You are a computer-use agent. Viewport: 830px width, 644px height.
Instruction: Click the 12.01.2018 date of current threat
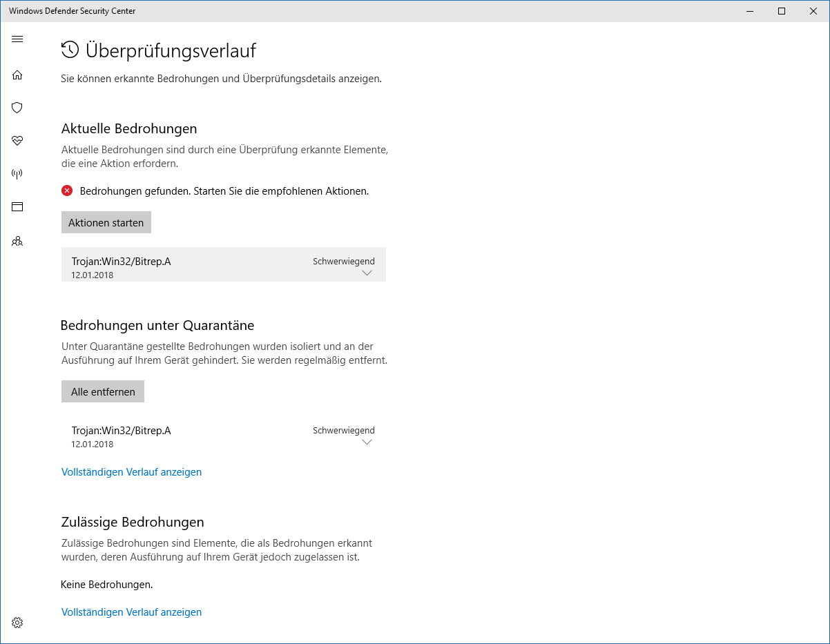click(93, 275)
